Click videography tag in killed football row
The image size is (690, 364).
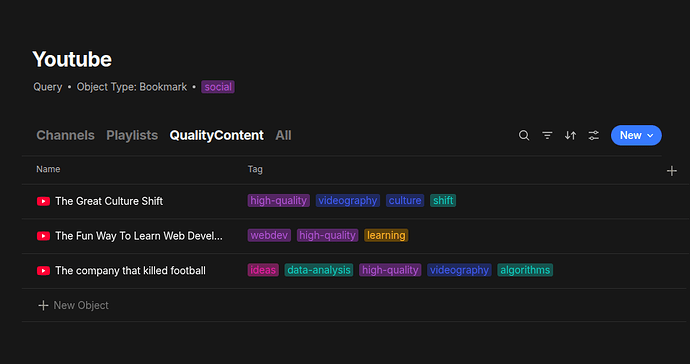459,270
